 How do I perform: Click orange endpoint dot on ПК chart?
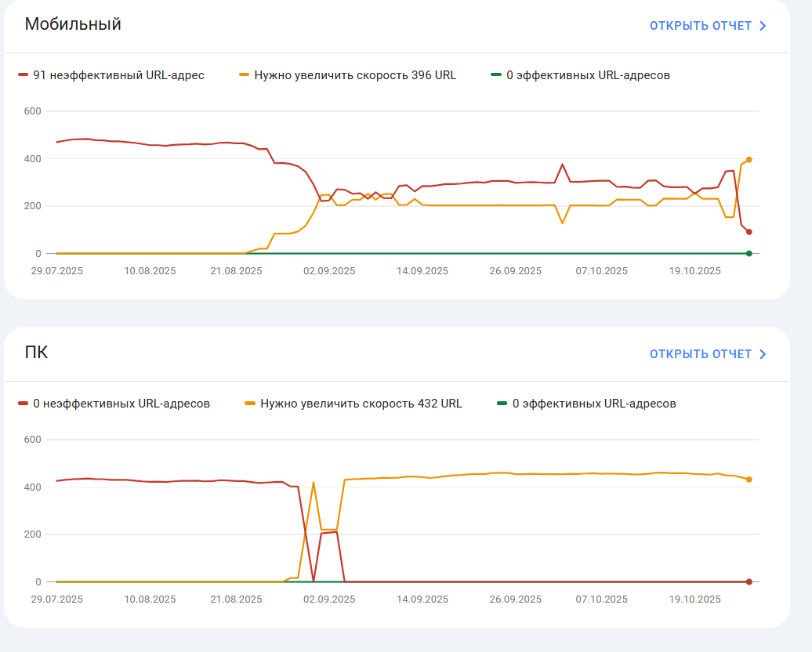point(749,480)
